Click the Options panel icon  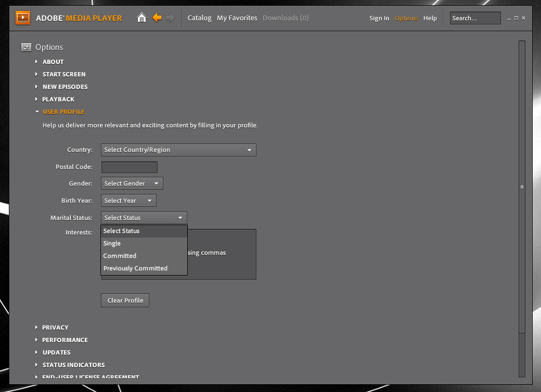(x=26, y=47)
